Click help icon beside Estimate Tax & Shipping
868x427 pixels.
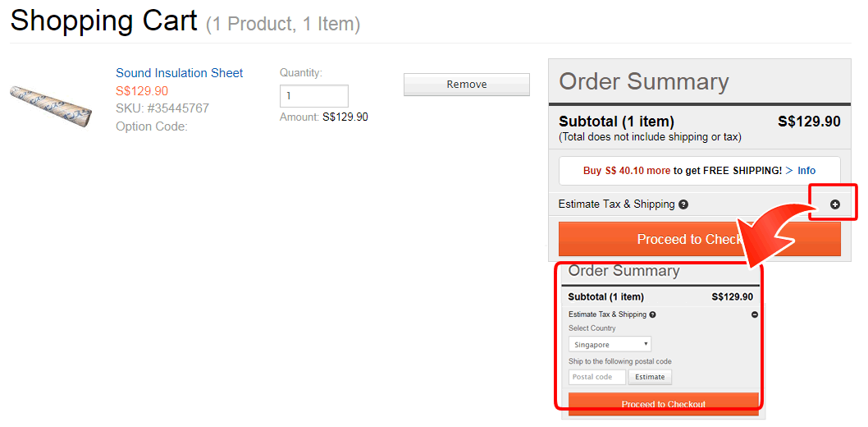pos(683,204)
